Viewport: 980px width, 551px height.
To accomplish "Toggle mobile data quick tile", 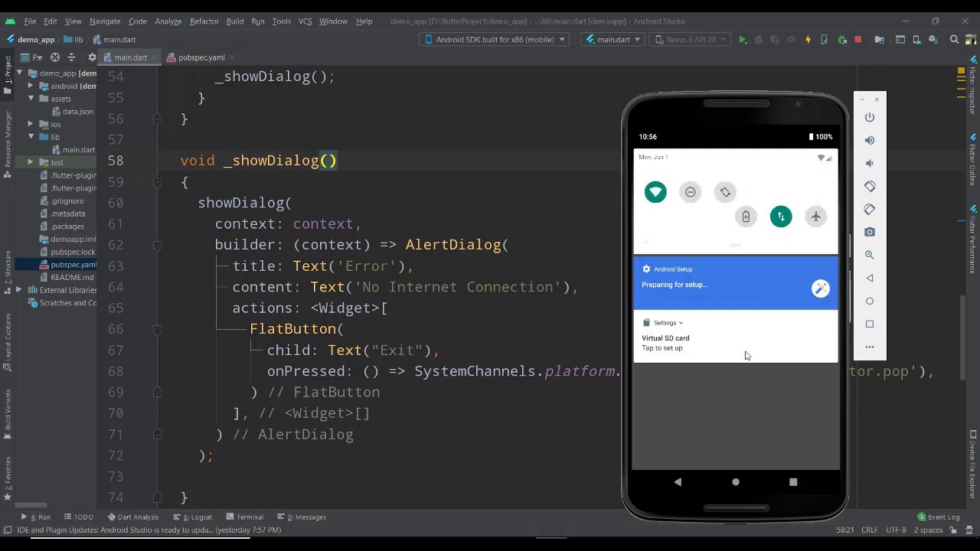I will 781,217.
